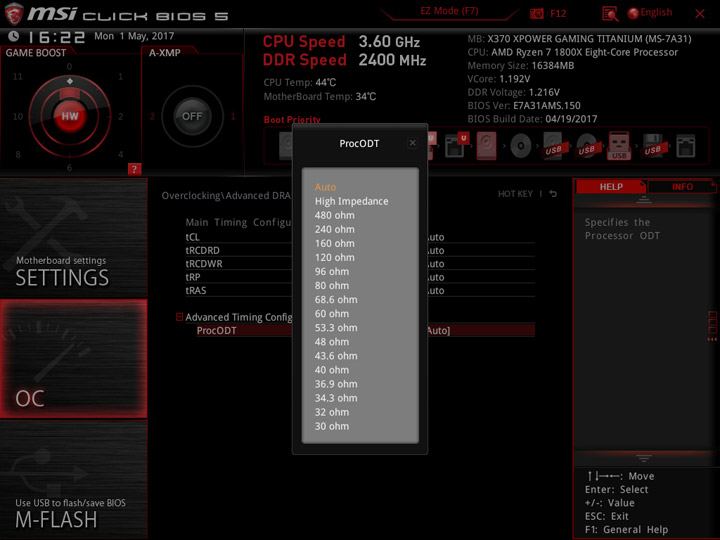This screenshot has height=540, width=720.
Task: Select 480 ohm ProcODT value
Action: click(334, 215)
